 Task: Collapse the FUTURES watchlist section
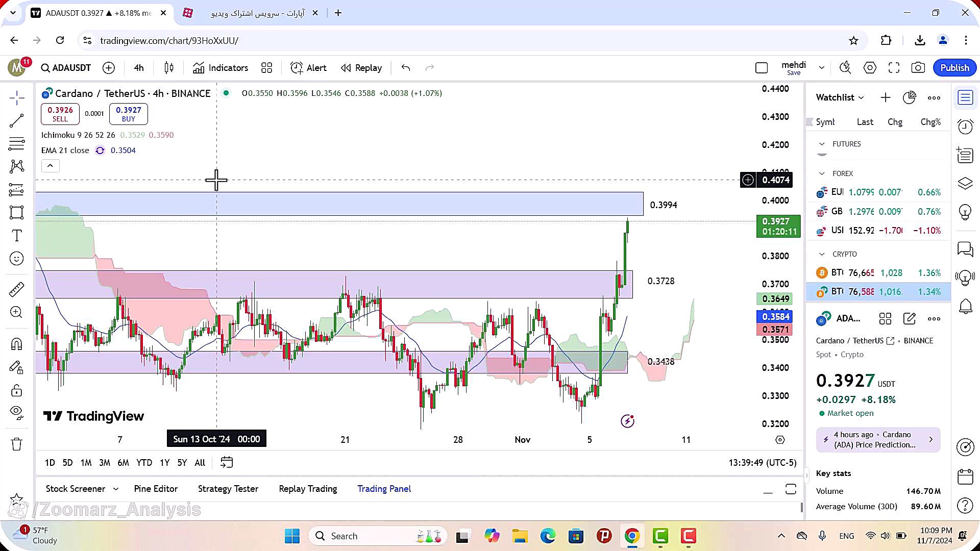point(822,144)
